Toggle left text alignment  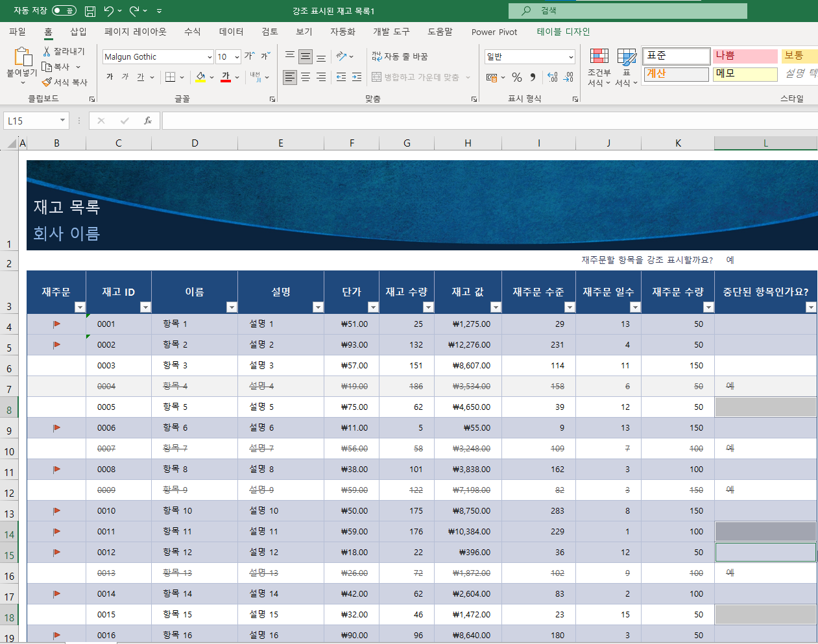[290, 77]
